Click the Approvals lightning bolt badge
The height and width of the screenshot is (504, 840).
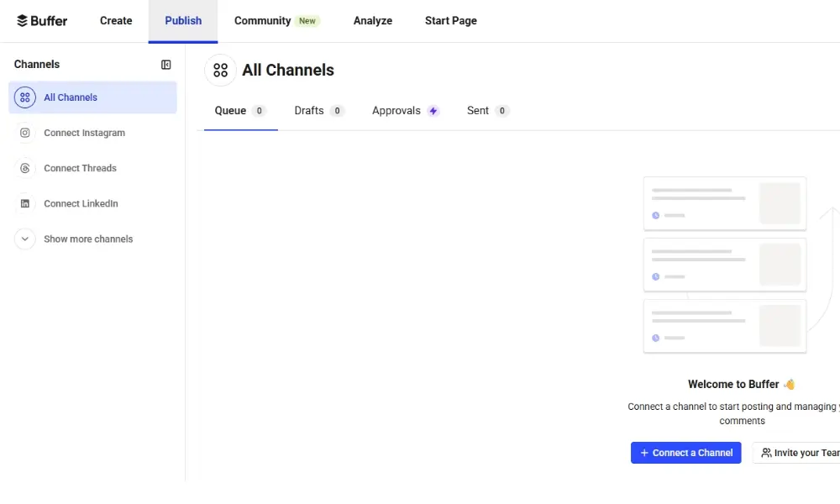433,111
